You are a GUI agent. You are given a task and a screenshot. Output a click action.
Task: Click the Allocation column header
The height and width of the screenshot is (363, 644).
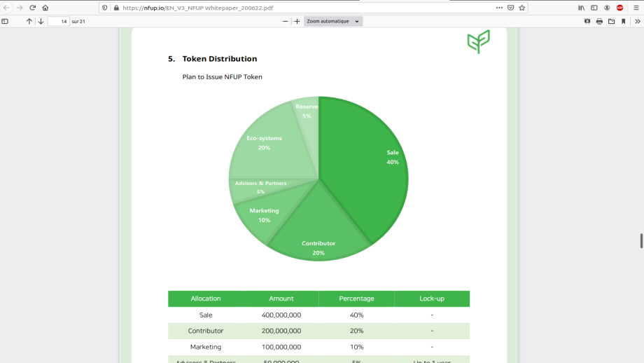[205, 299]
